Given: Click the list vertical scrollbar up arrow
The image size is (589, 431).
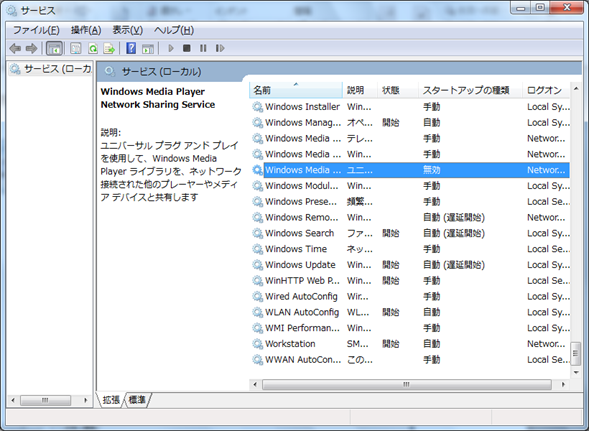Looking at the screenshot, I should 576,89.
